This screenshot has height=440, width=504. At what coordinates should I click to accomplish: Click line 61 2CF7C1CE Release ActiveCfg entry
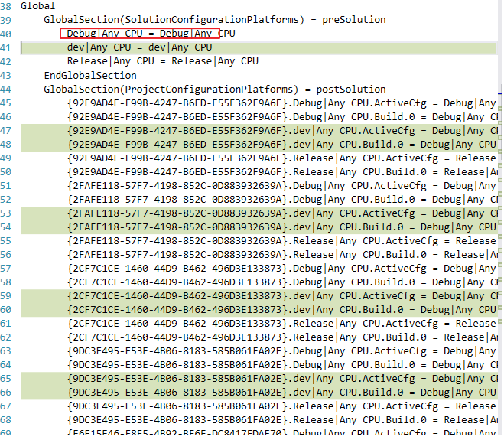[x=282, y=324]
